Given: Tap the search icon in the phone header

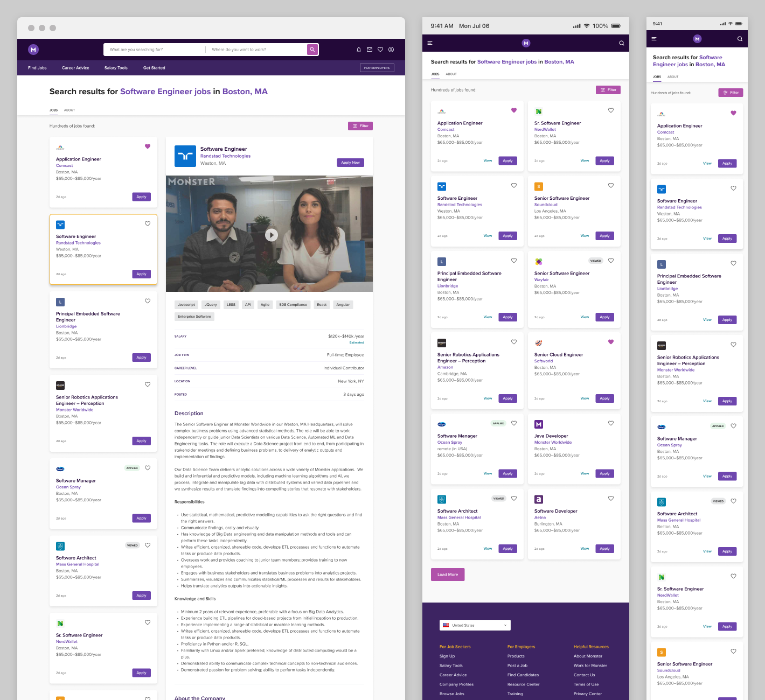Looking at the screenshot, I should 740,39.
